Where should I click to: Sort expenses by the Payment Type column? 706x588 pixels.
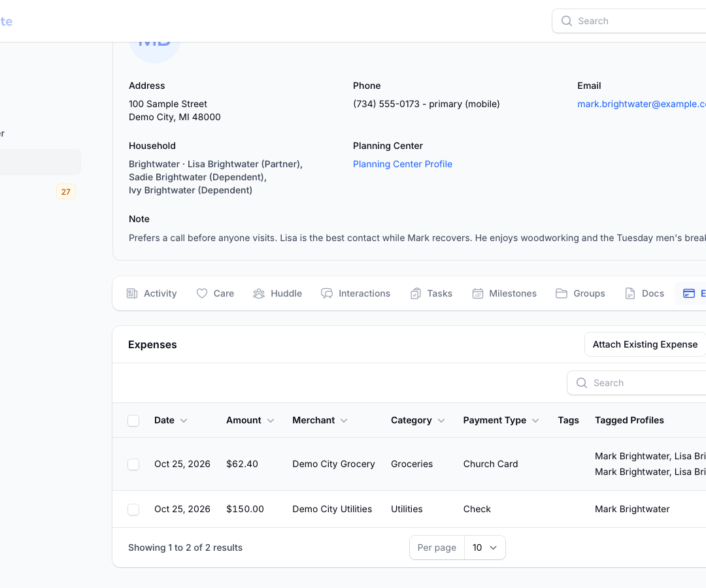pos(501,420)
